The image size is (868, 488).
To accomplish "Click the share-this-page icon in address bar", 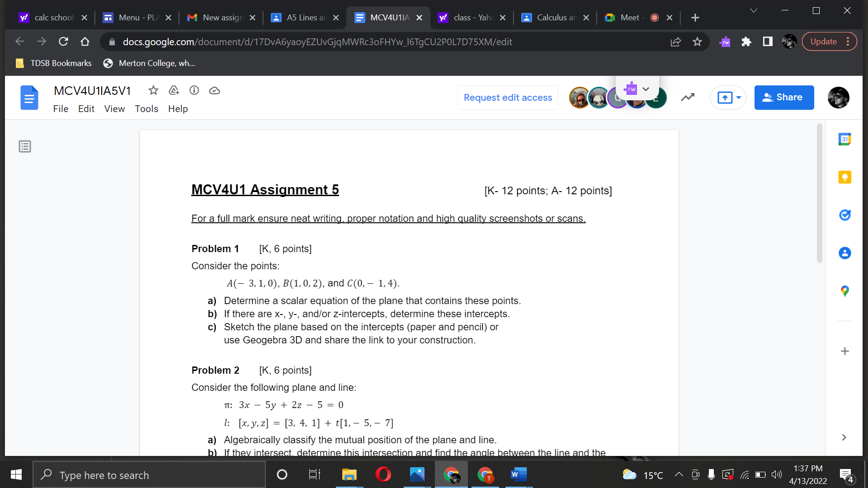I will [x=676, y=42].
